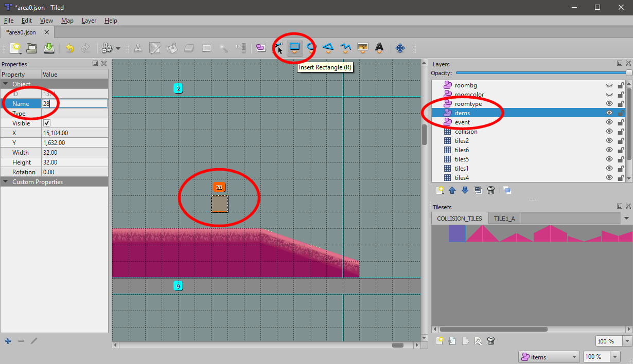Activate the Insert Text tool
633x364 pixels.
[379, 48]
